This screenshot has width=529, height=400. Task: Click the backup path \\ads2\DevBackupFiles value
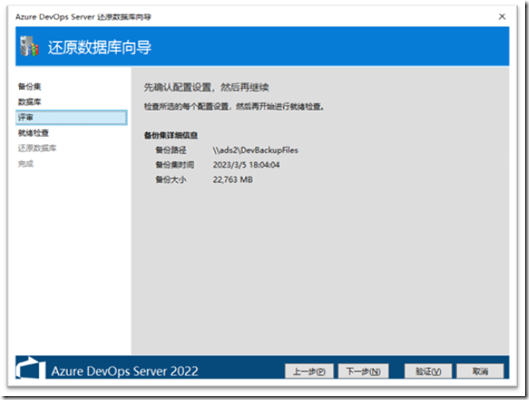coord(255,150)
